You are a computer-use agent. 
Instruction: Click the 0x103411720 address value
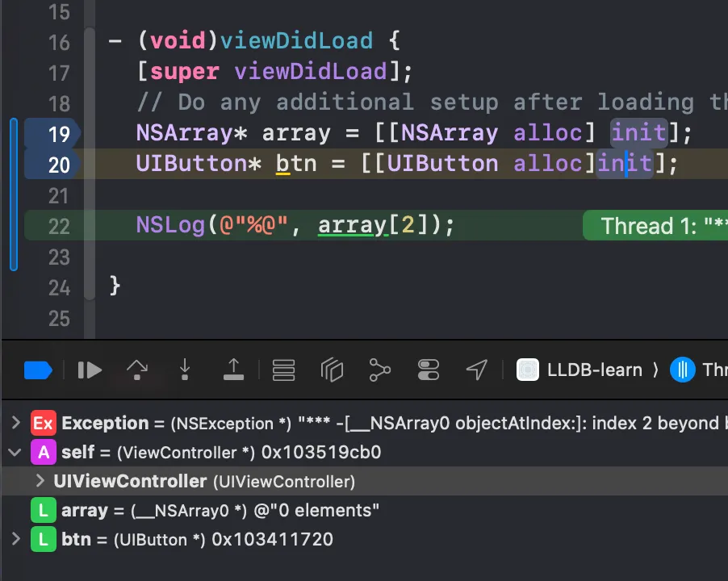[273, 539]
